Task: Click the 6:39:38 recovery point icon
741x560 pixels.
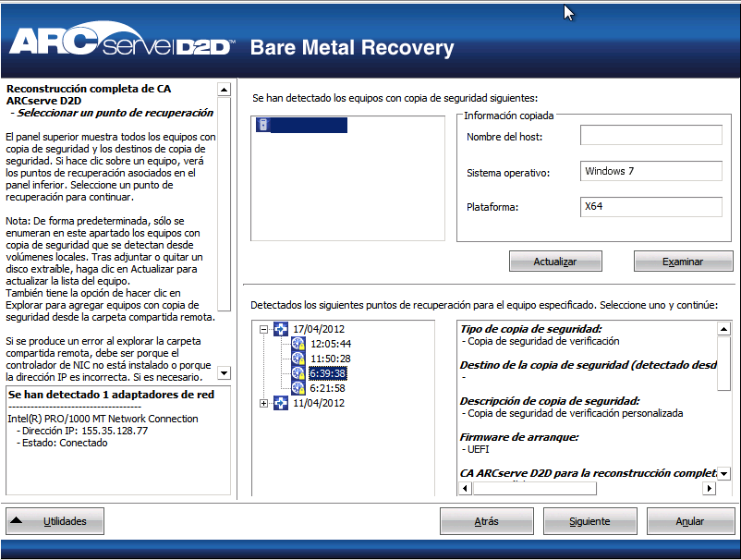Action: pos(298,373)
